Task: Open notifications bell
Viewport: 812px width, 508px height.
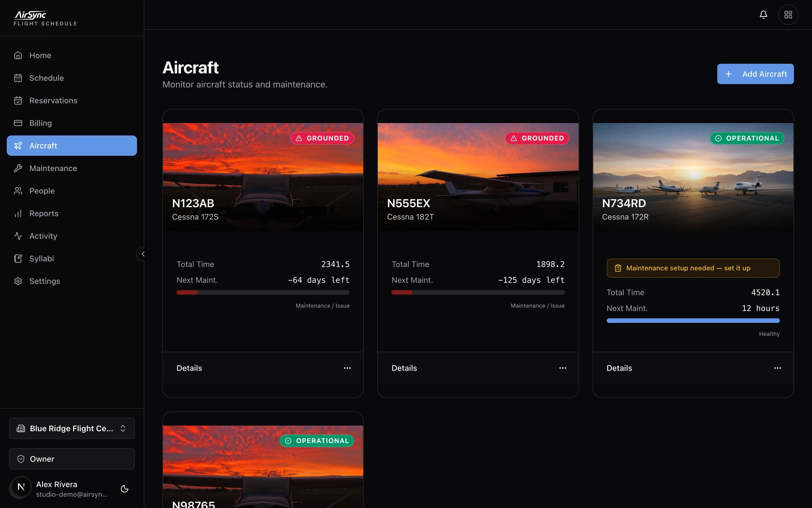Action: click(x=763, y=15)
